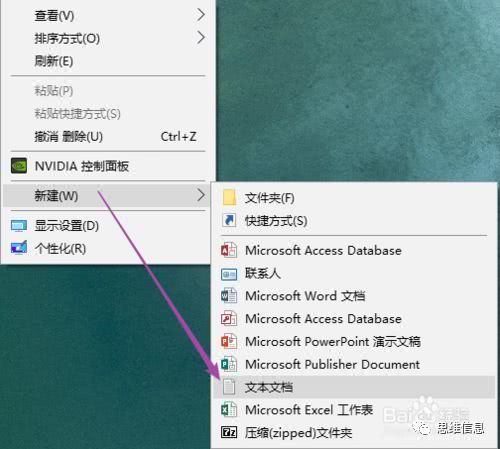This screenshot has width=500, height=449.
Task: Click the yellow folder icon
Action: [x=229, y=197]
